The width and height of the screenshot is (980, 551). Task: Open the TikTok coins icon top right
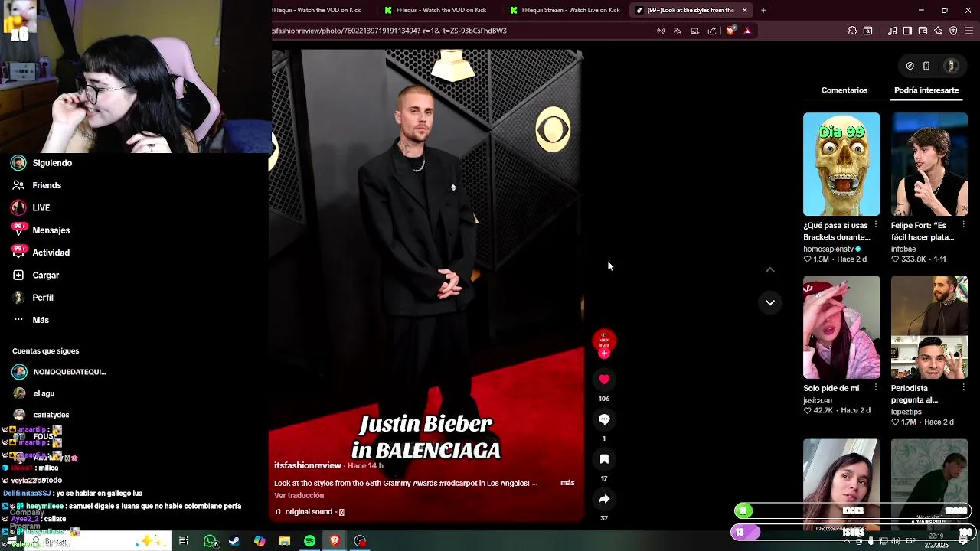[x=910, y=66]
